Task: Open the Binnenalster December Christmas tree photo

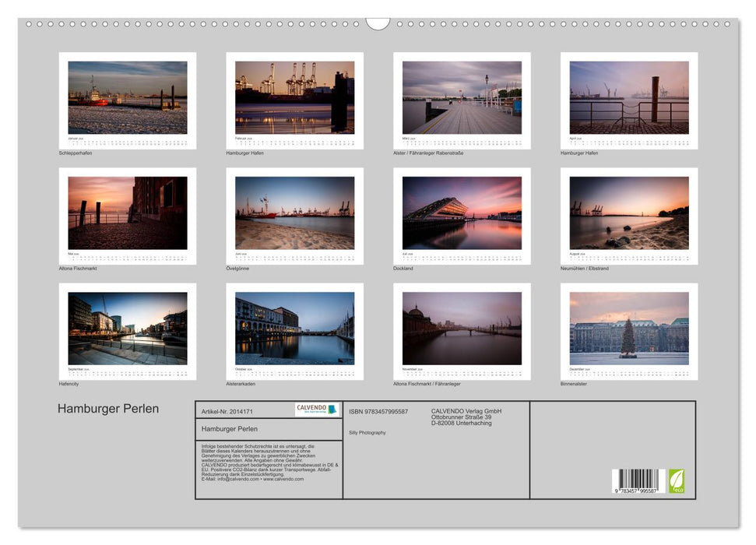Action: (629, 328)
